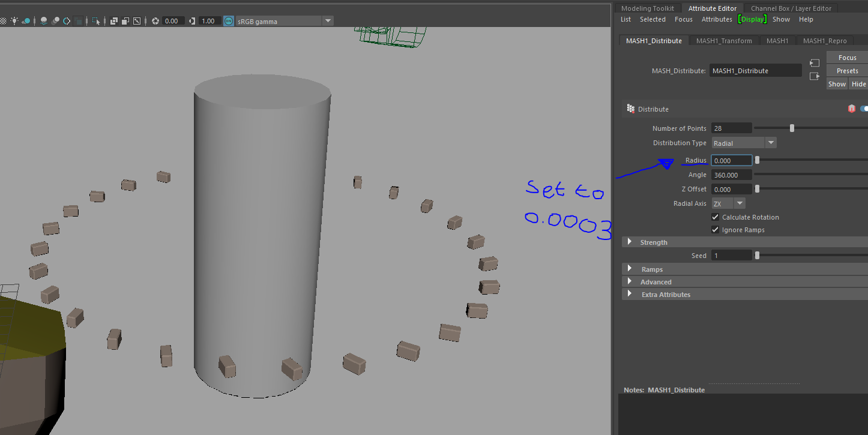Enable Use All Lights in the viewport toolbar
868x435 pixels.
pos(14,21)
